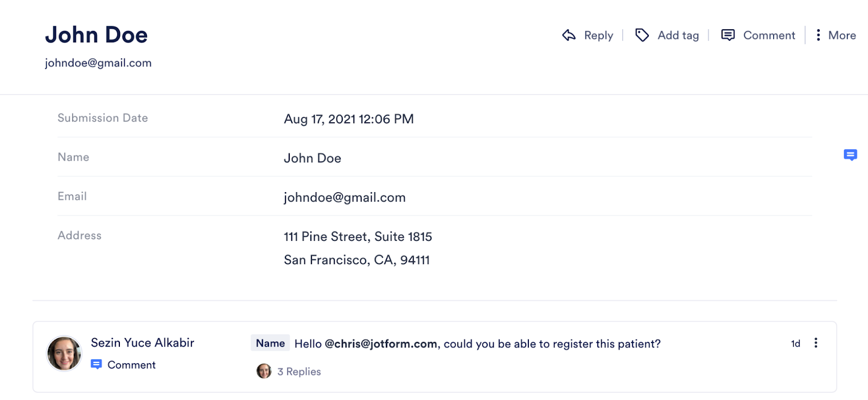This screenshot has width=868, height=400.
Task: Click the 1d comment timestamp
Action: point(795,344)
